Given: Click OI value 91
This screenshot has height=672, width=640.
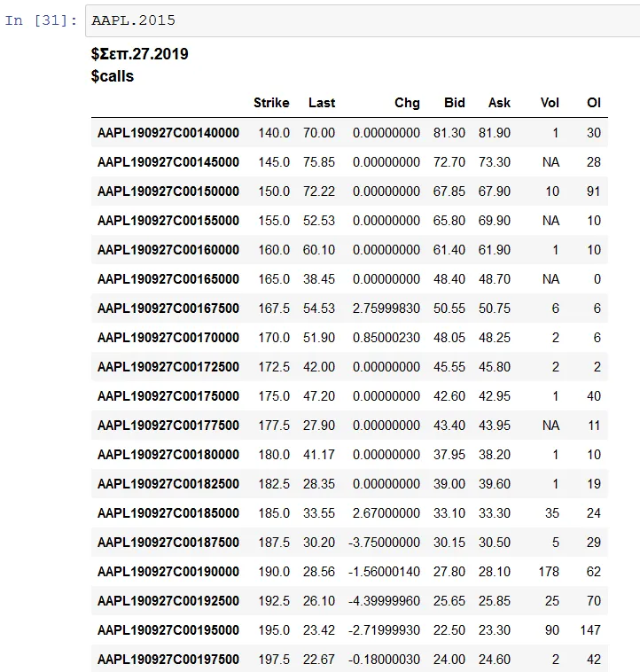Looking at the screenshot, I should (x=594, y=191).
